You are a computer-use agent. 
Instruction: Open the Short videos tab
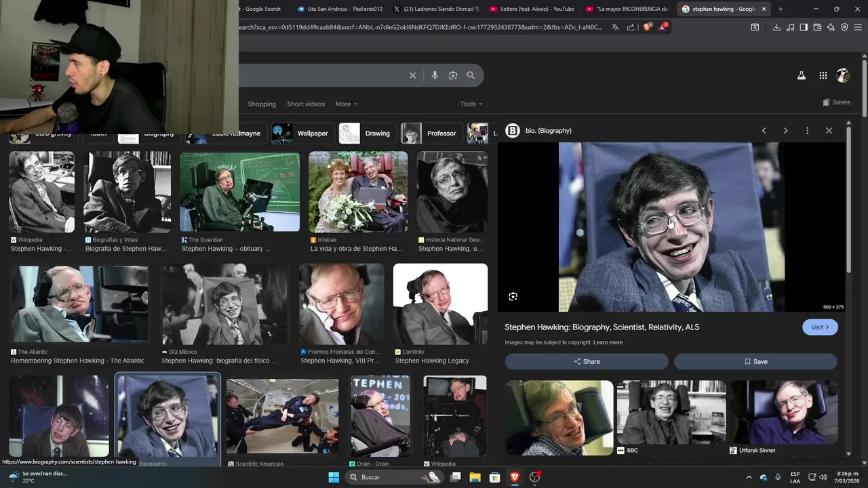306,104
